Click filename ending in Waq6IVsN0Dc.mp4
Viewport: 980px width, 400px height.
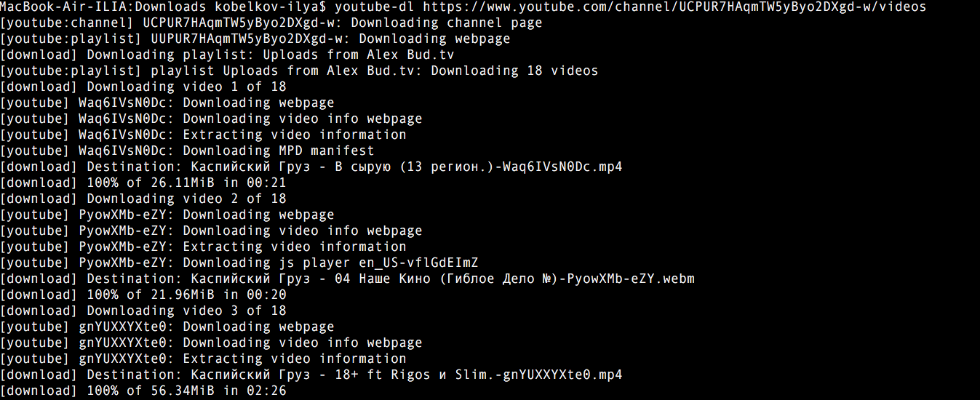(x=407, y=167)
